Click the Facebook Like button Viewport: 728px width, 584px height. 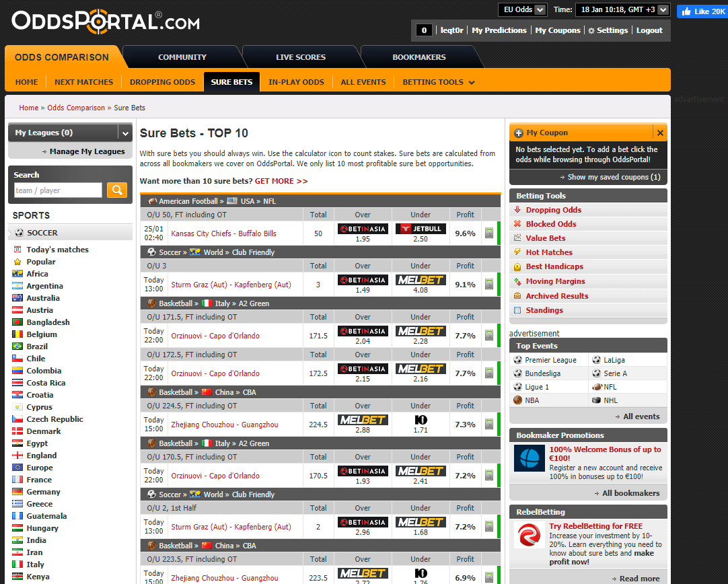[702, 11]
